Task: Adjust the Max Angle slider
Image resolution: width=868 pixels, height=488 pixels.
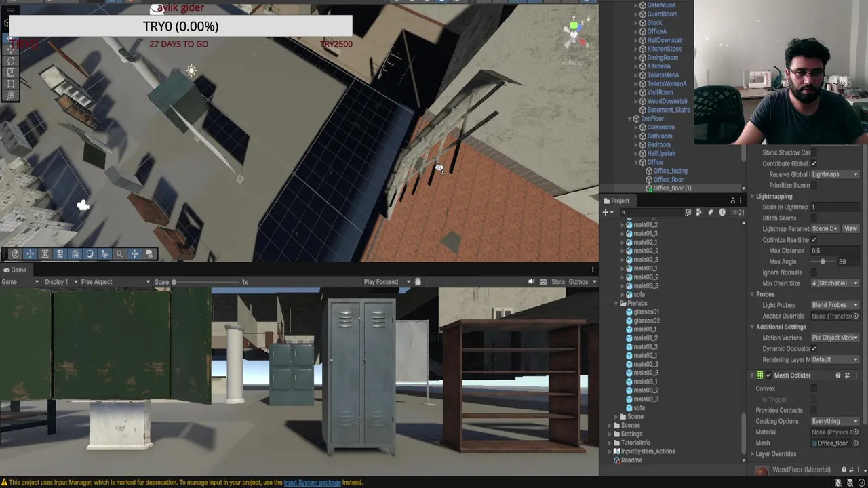Action: pyautogui.click(x=823, y=262)
